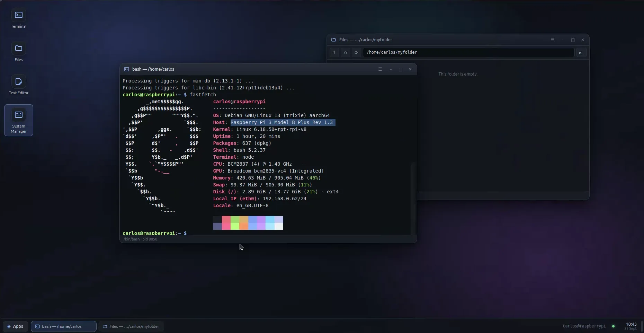Image resolution: width=644 pixels, height=333 pixels.
Task: Open terminal here from Files toolbar
Action: coord(581,53)
